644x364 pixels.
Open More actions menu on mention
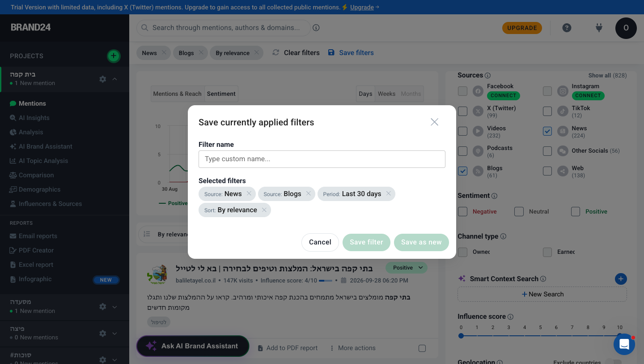[x=352, y=348]
